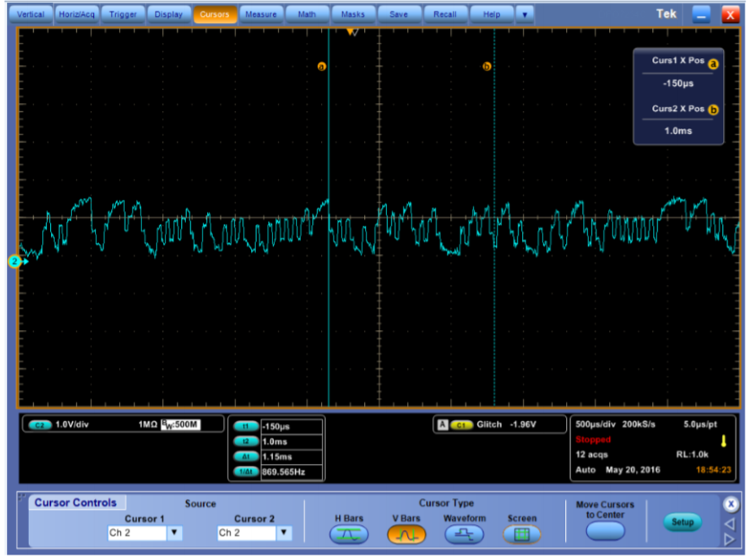This screenshot has width=751, height=560.
Task: Click the 1/Δt frequency readout badge
Action: pyautogui.click(x=246, y=472)
